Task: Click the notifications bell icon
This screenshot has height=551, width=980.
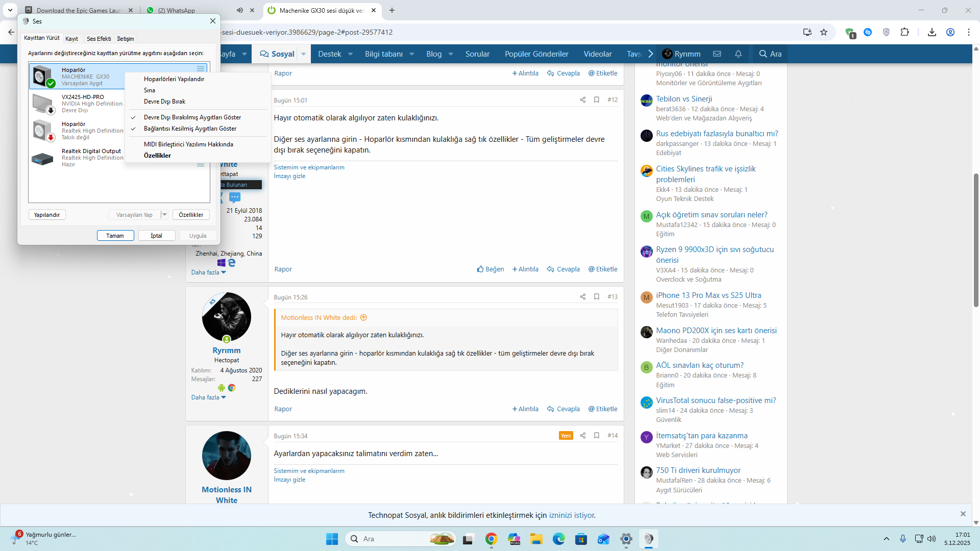Action: [738, 54]
